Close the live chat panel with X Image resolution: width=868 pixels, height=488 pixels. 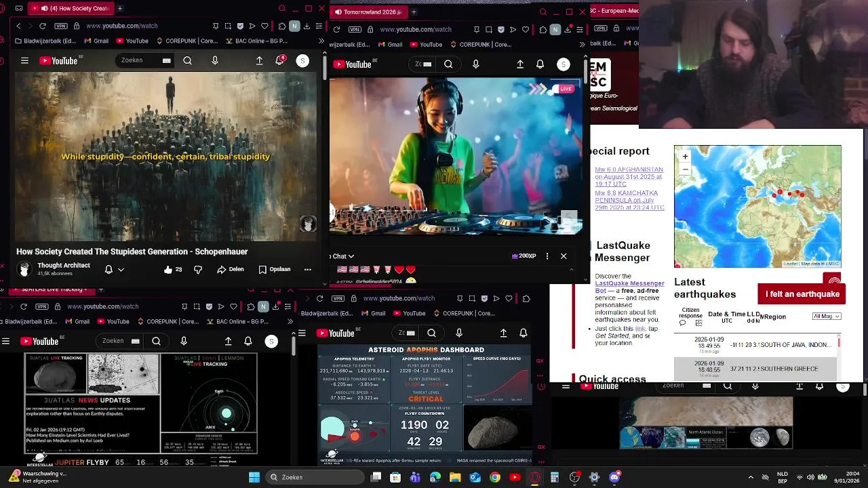click(564, 256)
